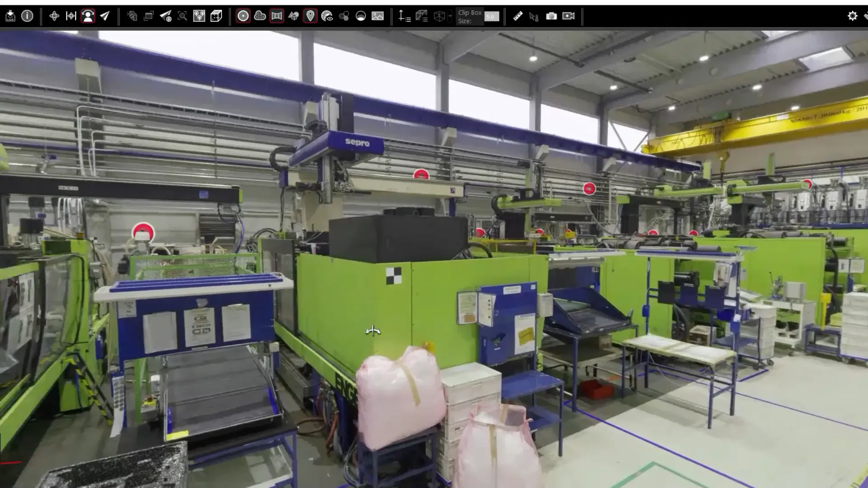Open application settings gear
Screen dimensions: 868x488
852,15
